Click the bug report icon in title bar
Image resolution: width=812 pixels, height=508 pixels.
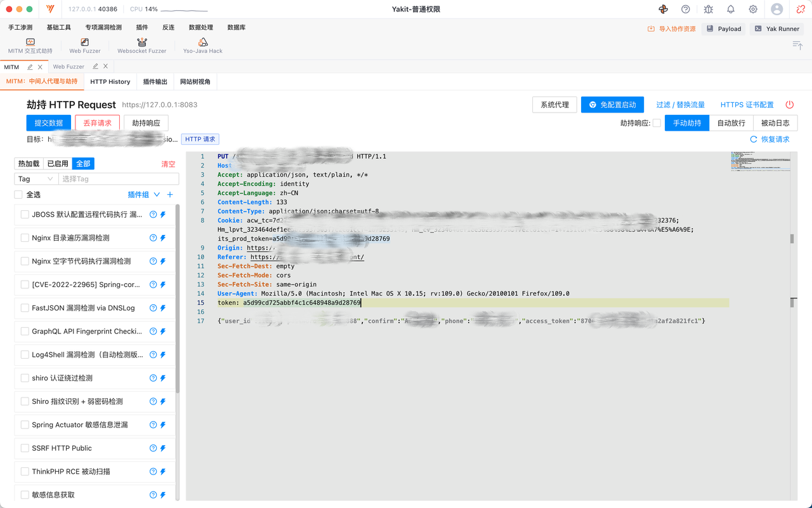coord(709,10)
